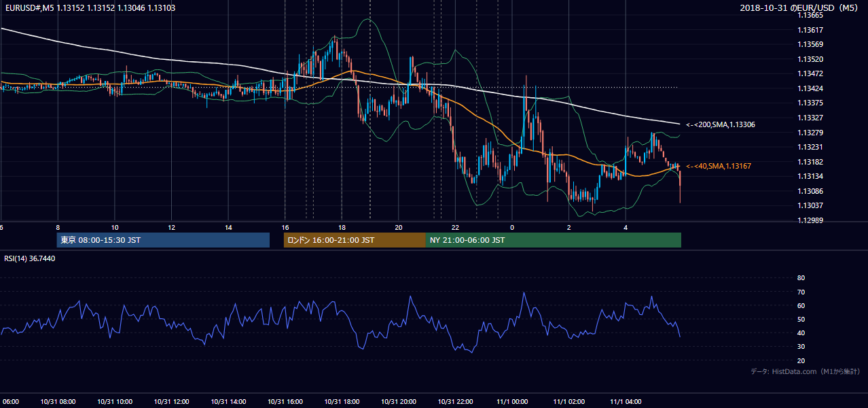Viewport: 868px width, 408px height.
Task: Click hour label 10 under price chart
Action: [115, 228]
